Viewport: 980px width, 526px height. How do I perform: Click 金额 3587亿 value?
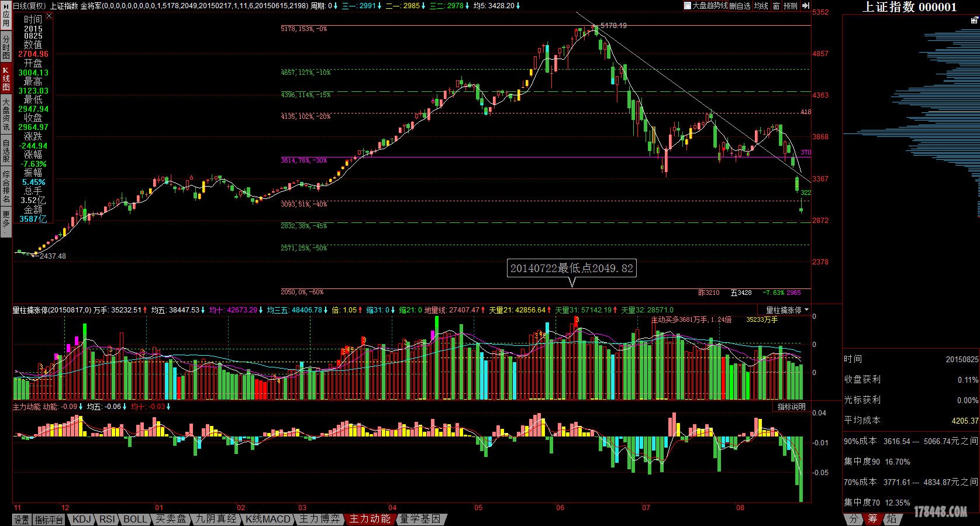pyautogui.click(x=33, y=219)
